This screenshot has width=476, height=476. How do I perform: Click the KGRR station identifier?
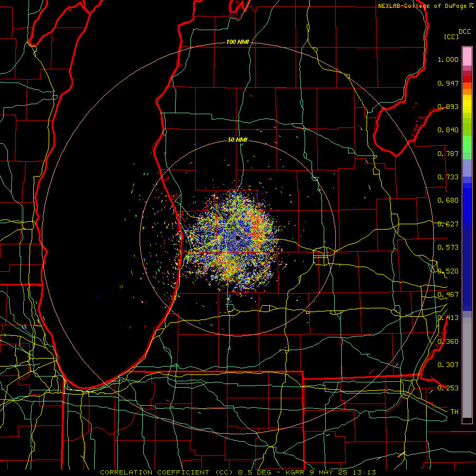(x=295, y=472)
